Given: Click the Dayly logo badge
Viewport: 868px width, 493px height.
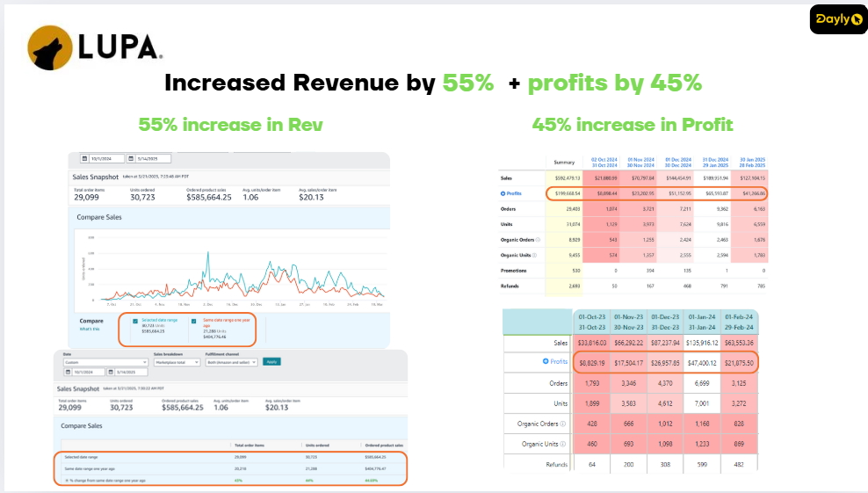Looking at the screenshot, I should pos(837,18).
